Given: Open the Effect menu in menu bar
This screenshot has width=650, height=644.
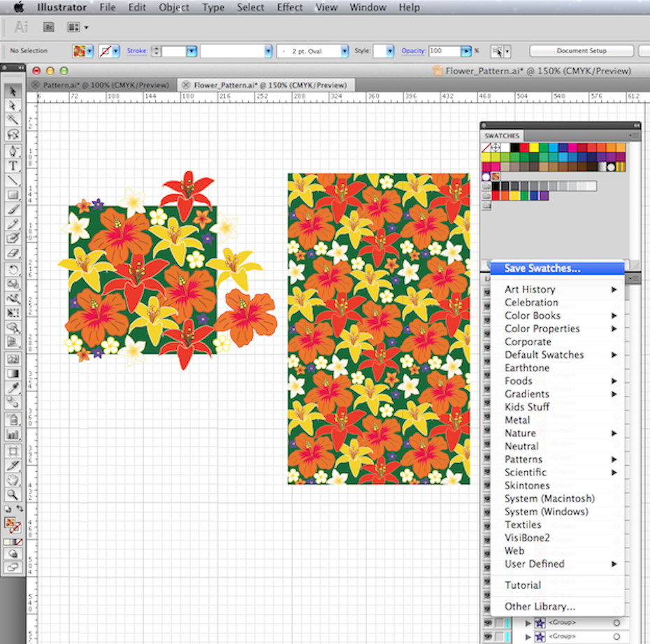Looking at the screenshot, I should 289,8.
